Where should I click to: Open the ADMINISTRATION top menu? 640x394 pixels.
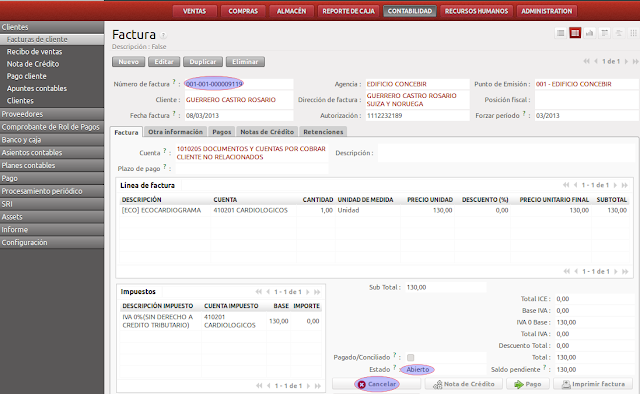pos(547,11)
